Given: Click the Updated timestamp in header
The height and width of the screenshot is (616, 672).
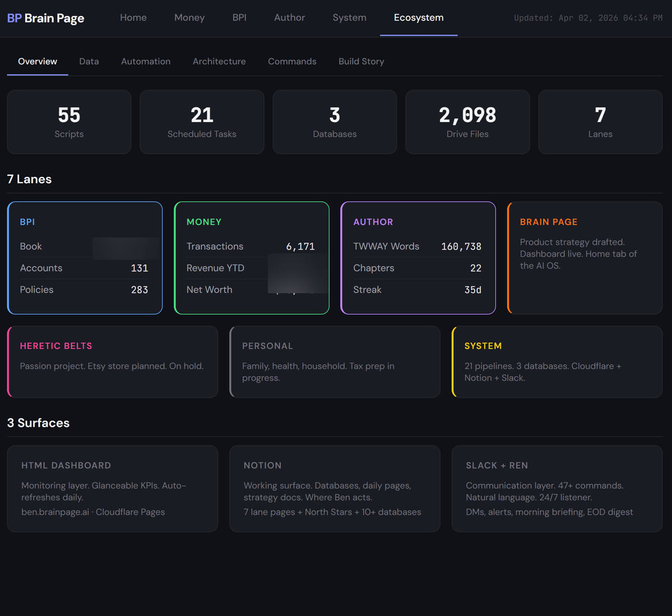Looking at the screenshot, I should coord(587,17).
